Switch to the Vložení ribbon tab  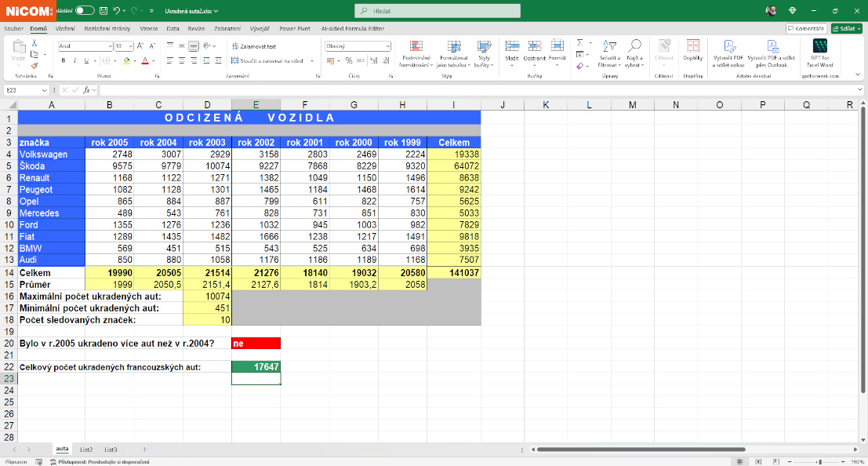tap(65, 28)
